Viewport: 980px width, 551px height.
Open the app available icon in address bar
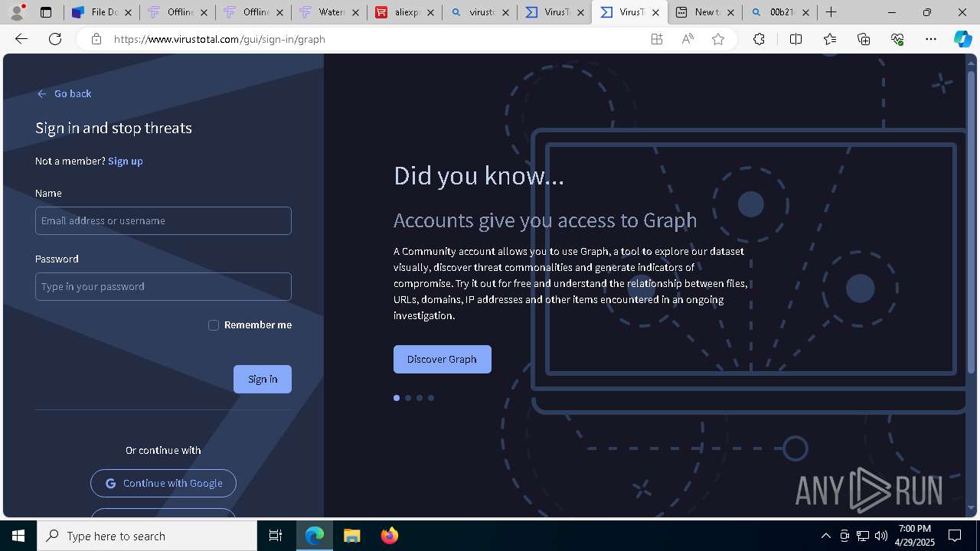pyautogui.click(x=657, y=39)
